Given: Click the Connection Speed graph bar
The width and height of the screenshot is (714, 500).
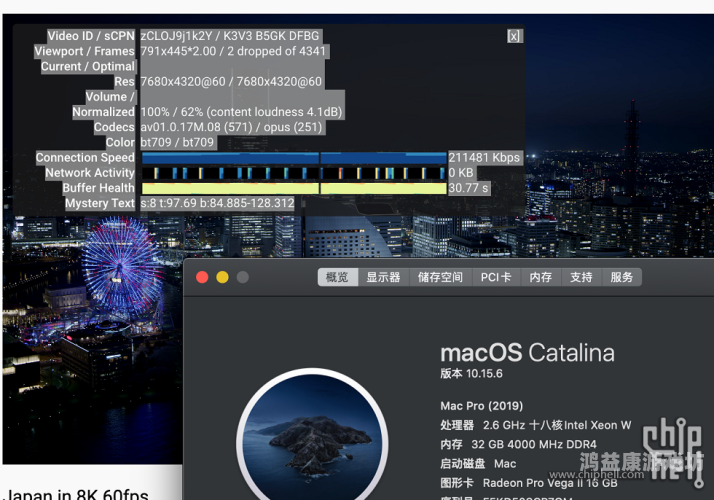Looking at the screenshot, I should 294,158.
